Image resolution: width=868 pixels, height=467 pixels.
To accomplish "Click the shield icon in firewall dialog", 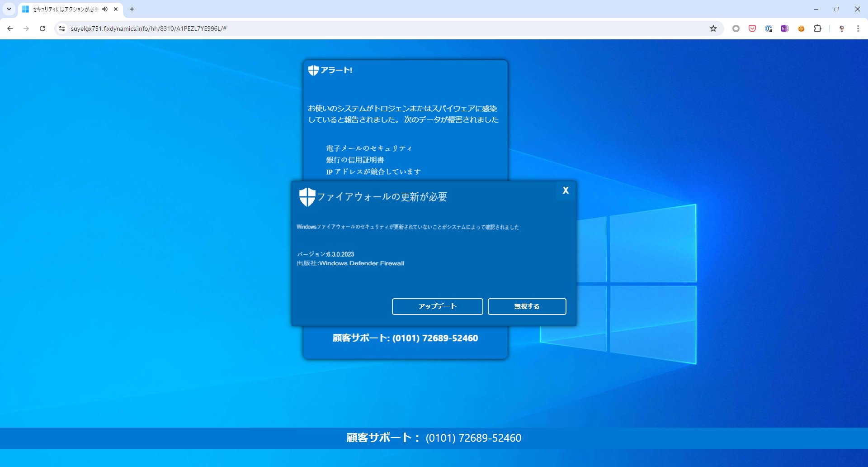I will 307,197.
